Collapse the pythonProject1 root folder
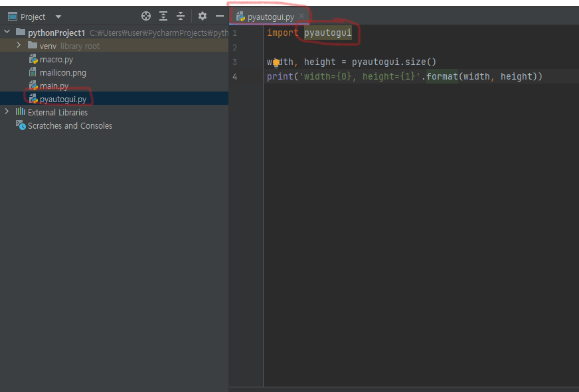579x392 pixels. 7,32
